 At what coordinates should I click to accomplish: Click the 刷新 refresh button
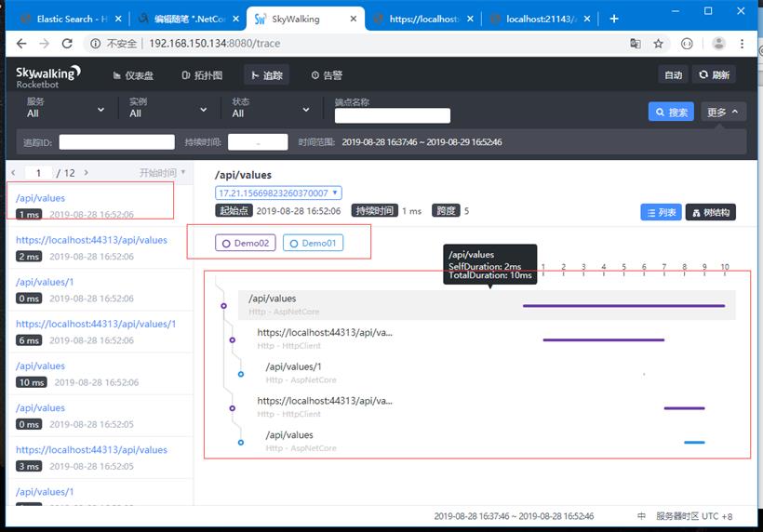(714, 75)
